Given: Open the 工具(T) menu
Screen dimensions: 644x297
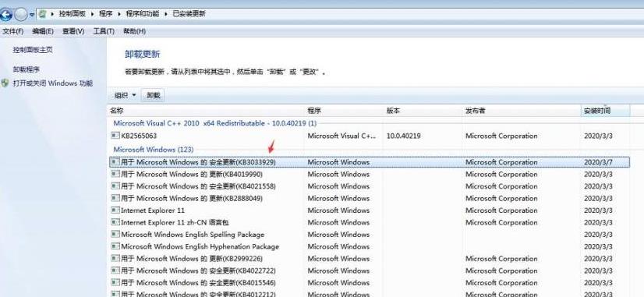Looking at the screenshot, I should coord(104,31).
